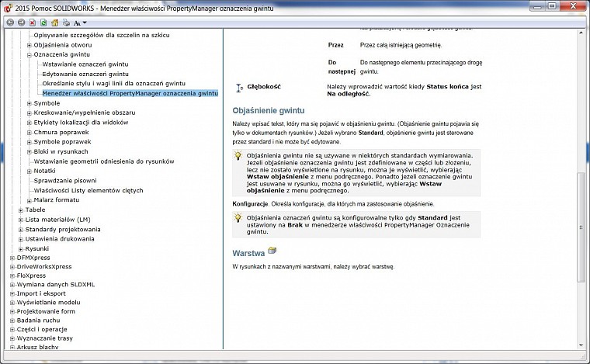Collapse the Oznaczenia gwintu tree node
590x364 pixels.
(29, 55)
